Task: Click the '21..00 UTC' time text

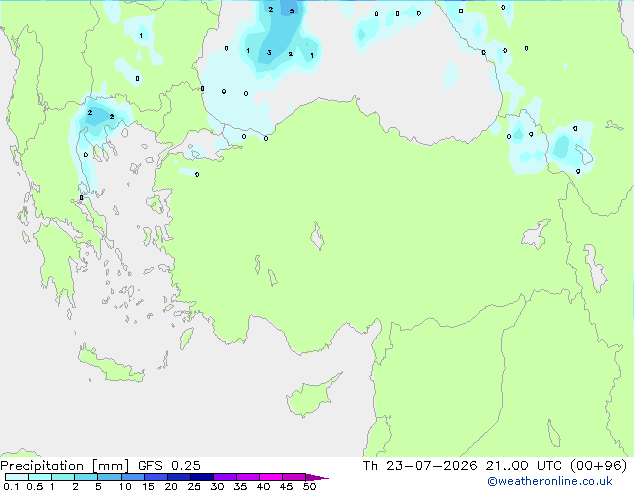Action: (524, 466)
